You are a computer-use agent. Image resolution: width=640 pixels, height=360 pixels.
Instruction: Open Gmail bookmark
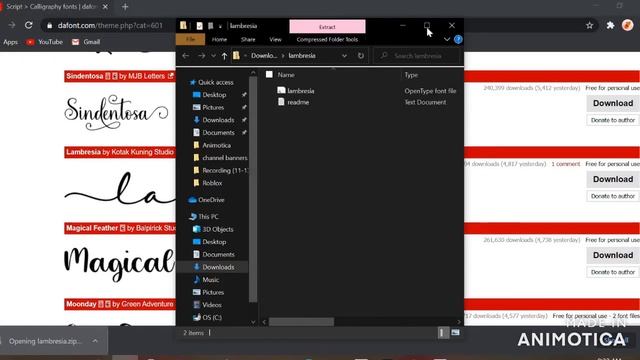pos(86,42)
